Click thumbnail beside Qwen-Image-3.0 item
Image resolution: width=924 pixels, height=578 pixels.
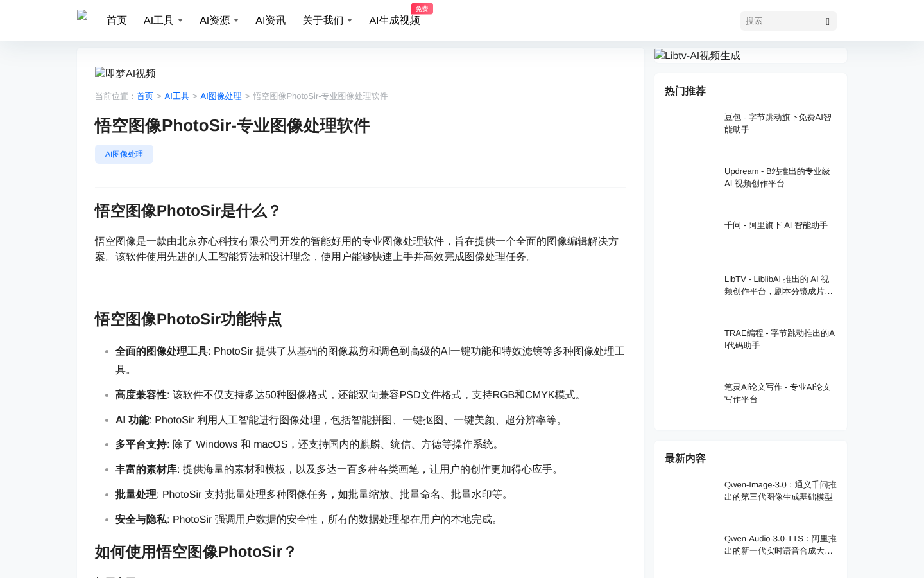point(690,496)
